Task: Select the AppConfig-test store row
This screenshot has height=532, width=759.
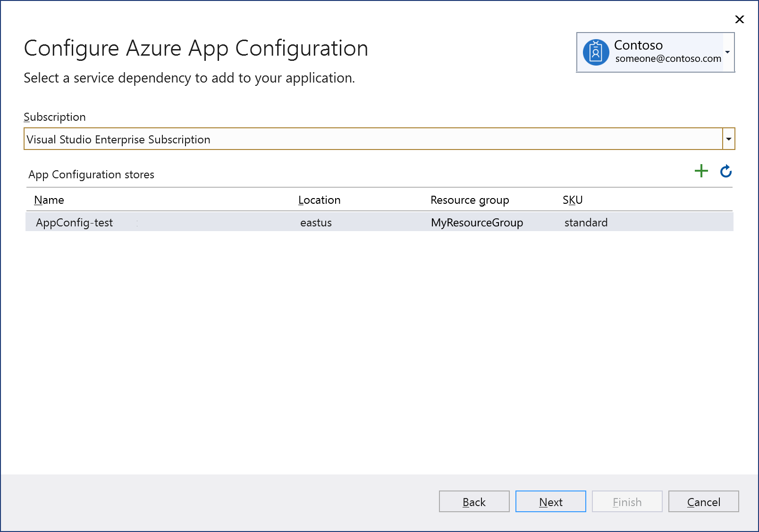Action: tap(379, 222)
